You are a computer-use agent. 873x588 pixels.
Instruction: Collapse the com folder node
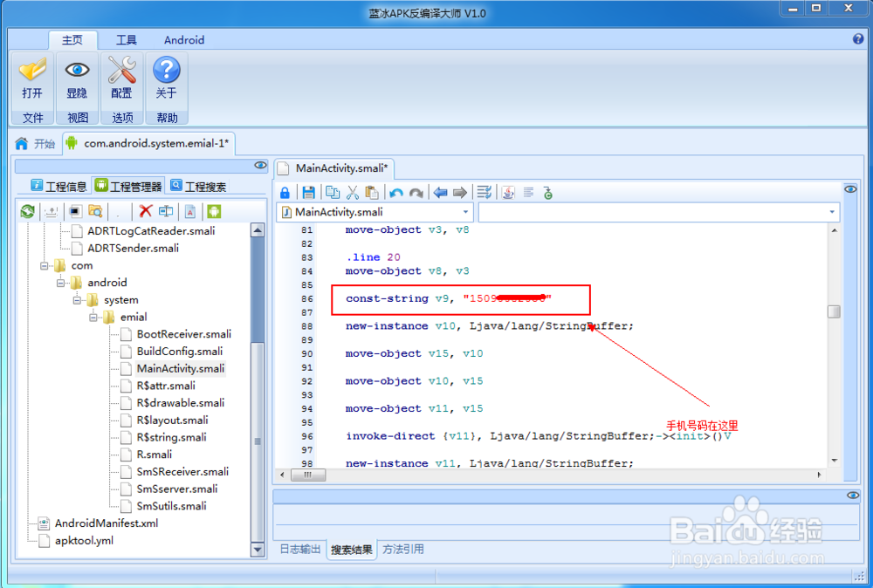point(44,266)
